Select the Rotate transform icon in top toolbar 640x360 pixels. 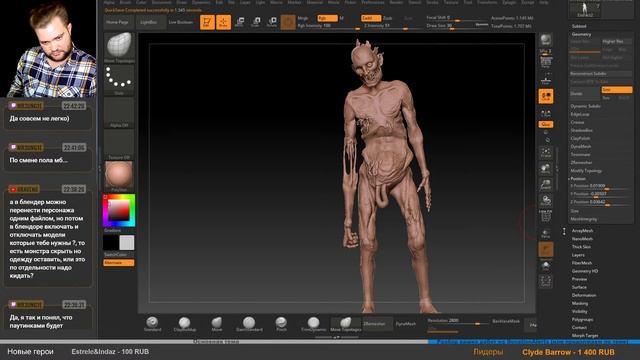tap(272, 22)
